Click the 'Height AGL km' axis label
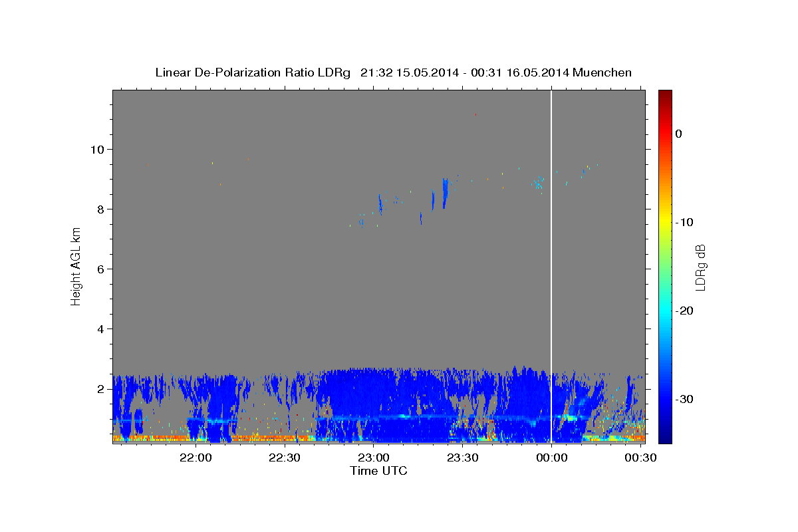Screen dimensions: 798x532 point(76,266)
